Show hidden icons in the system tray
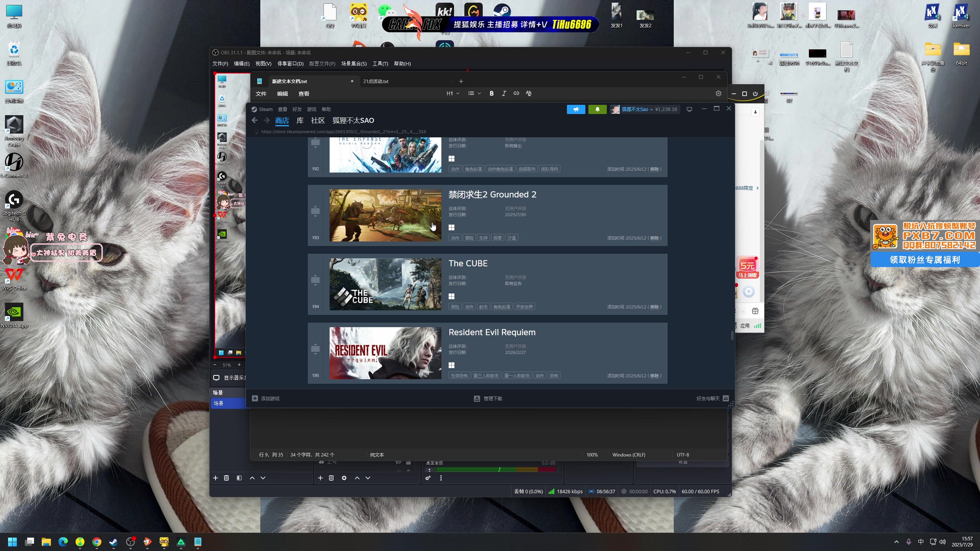 [897, 542]
